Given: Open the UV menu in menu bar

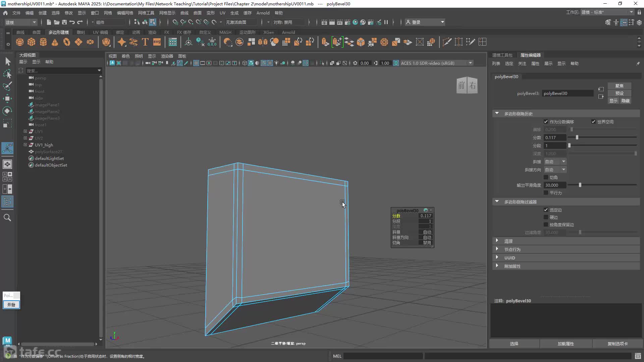Looking at the screenshot, I should tap(222, 13).
